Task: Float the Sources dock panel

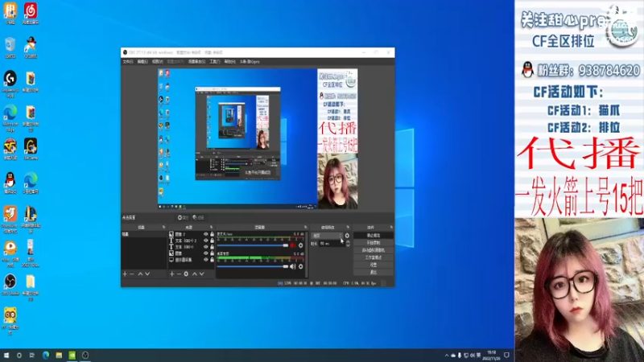Action: pyautogui.click(x=211, y=227)
